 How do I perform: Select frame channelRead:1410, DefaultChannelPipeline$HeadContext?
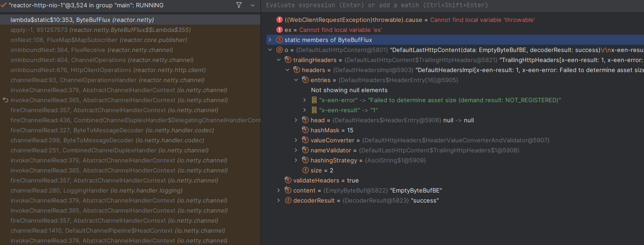click(130, 231)
